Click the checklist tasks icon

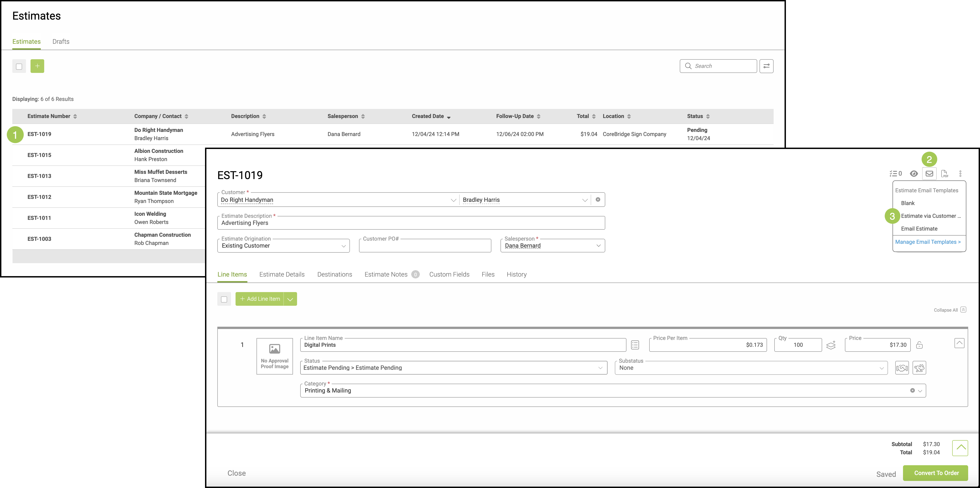pyautogui.click(x=895, y=173)
